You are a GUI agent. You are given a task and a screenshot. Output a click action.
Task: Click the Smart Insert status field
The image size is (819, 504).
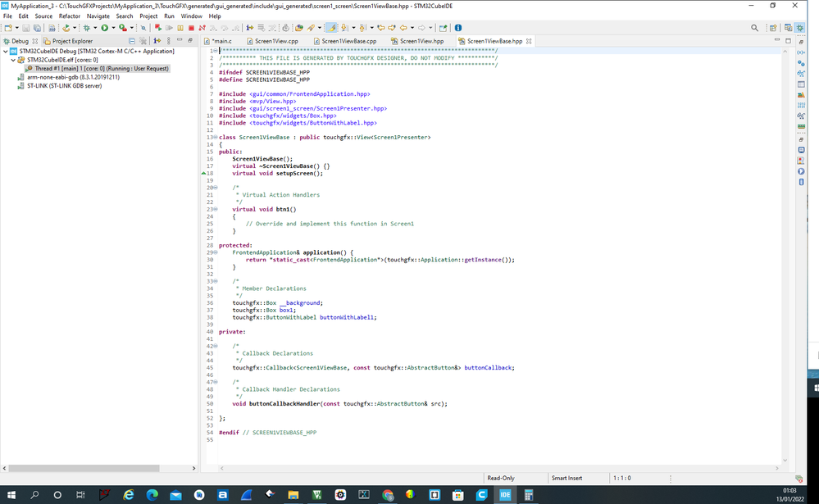(566, 478)
